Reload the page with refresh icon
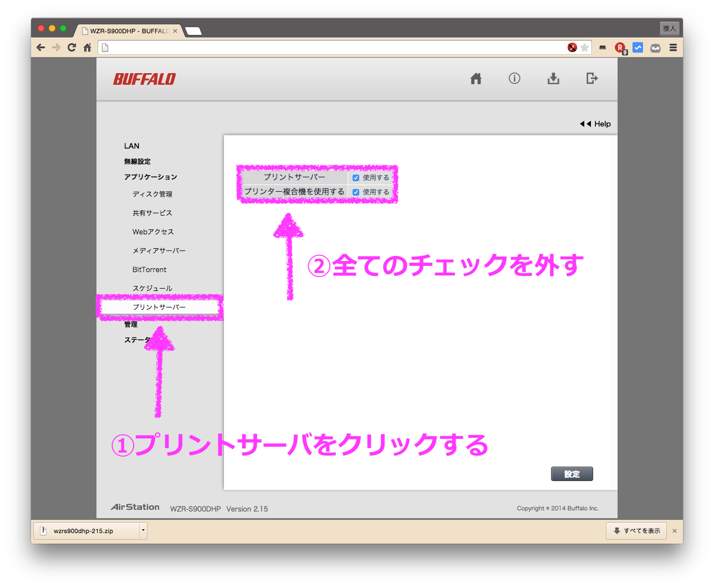The height and width of the screenshot is (588, 714). click(72, 48)
